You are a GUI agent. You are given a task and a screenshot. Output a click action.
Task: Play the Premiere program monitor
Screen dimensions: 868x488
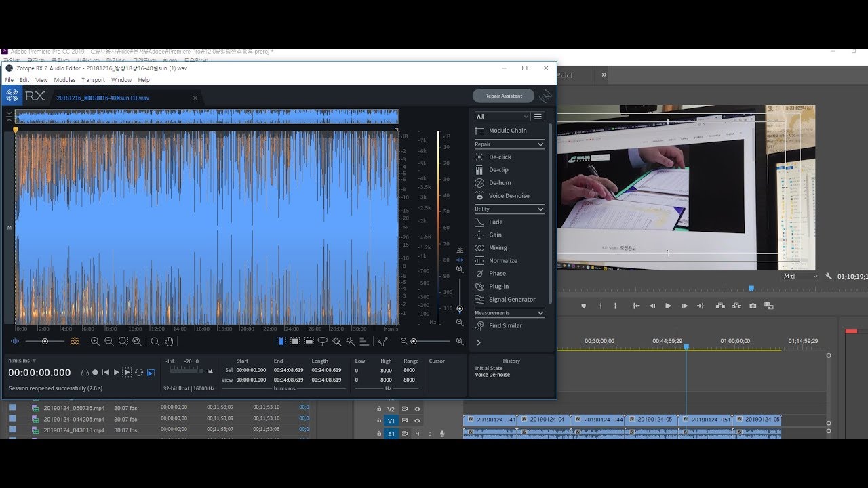click(668, 306)
